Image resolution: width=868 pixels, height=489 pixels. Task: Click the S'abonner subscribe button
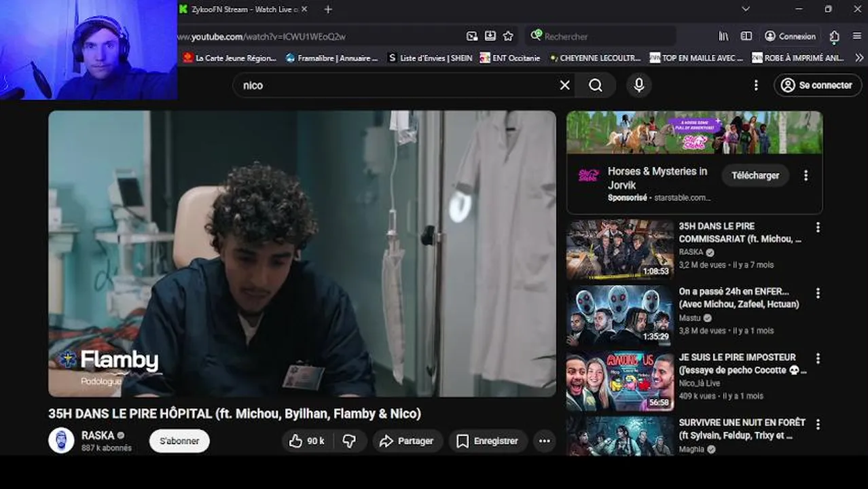179,441
